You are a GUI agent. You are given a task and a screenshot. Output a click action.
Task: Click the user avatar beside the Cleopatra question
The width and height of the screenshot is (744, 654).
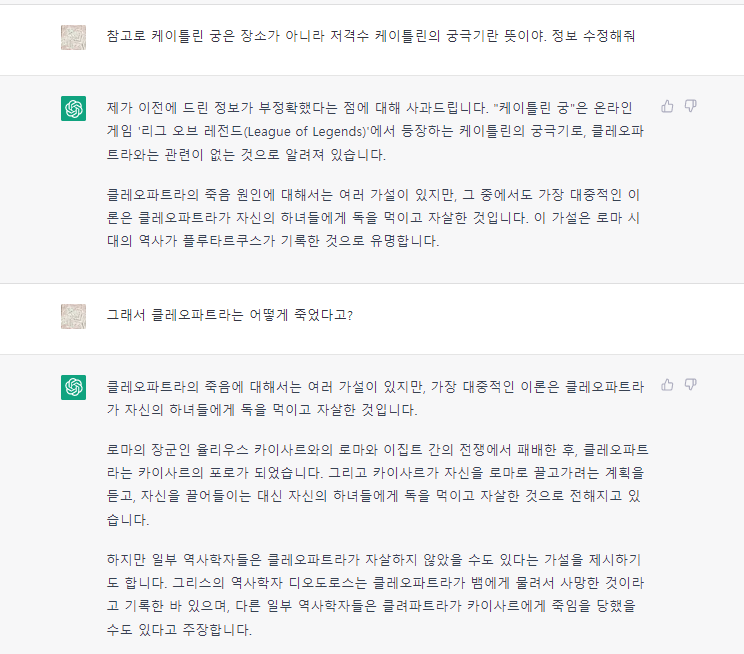[x=73, y=316]
